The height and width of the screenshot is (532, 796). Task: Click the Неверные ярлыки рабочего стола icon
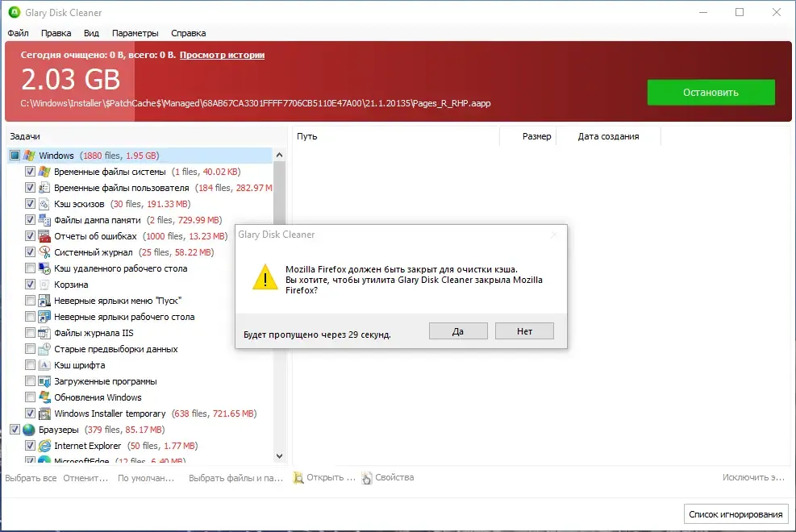[x=44, y=317]
